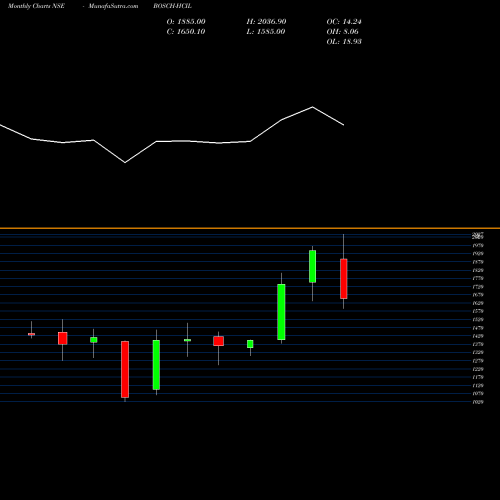
Task: Select the BOSCH-HCIL symbol text
Action: 172,6
